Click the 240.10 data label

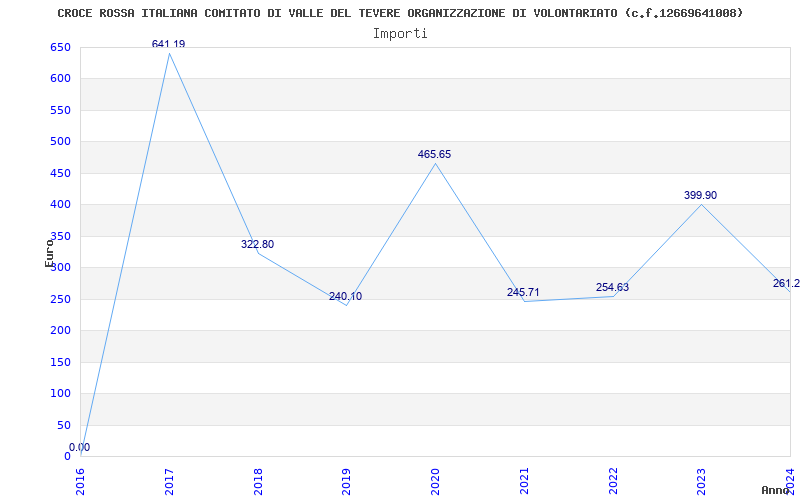coord(345,296)
